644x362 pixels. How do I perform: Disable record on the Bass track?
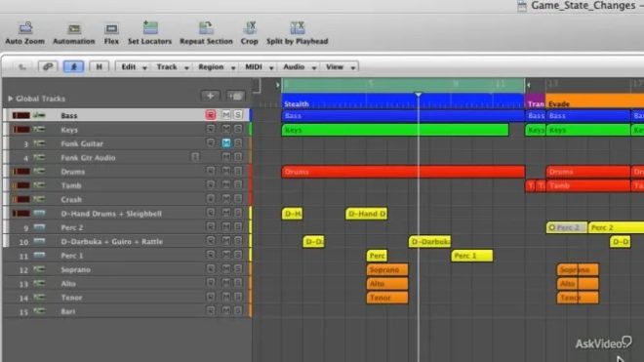coord(211,115)
